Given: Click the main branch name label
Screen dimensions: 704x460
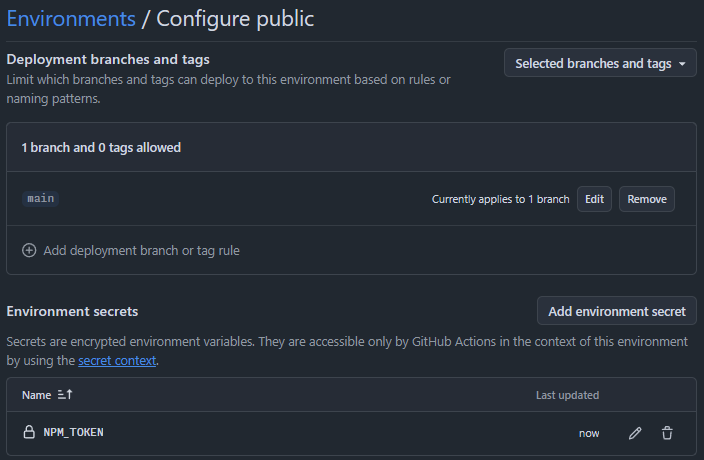Looking at the screenshot, I should pos(41,199).
